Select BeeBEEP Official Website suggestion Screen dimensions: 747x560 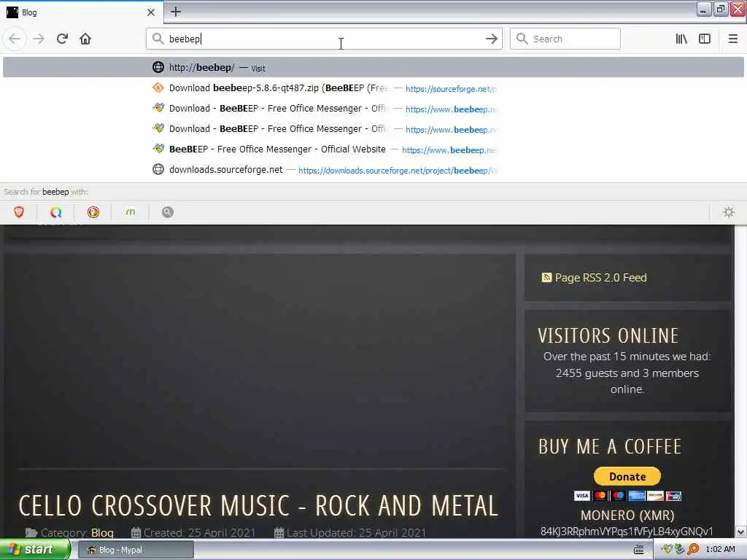(x=373, y=149)
